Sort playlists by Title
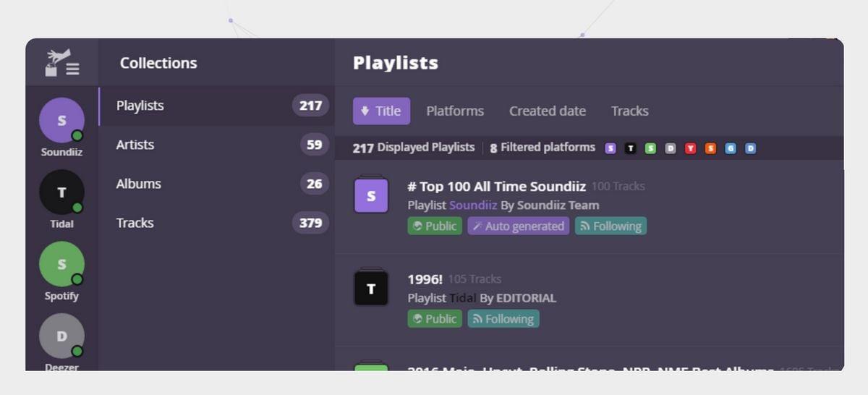Image resolution: width=868 pixels, height=395 pixels. coord(381,111)
